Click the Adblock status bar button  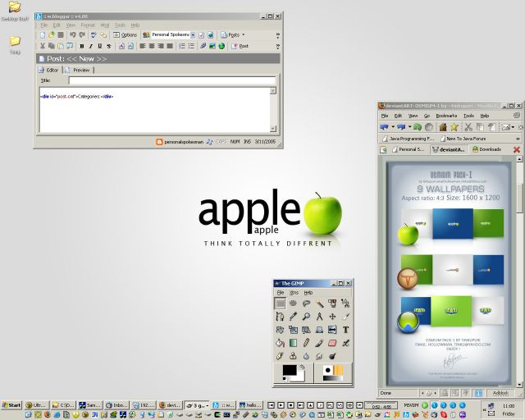500,393
